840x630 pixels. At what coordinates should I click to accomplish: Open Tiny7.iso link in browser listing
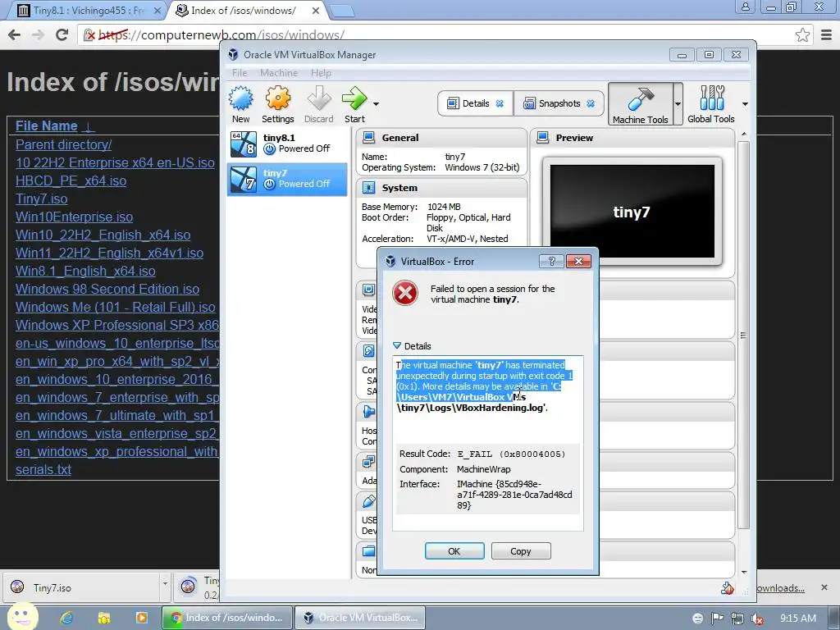41,199
